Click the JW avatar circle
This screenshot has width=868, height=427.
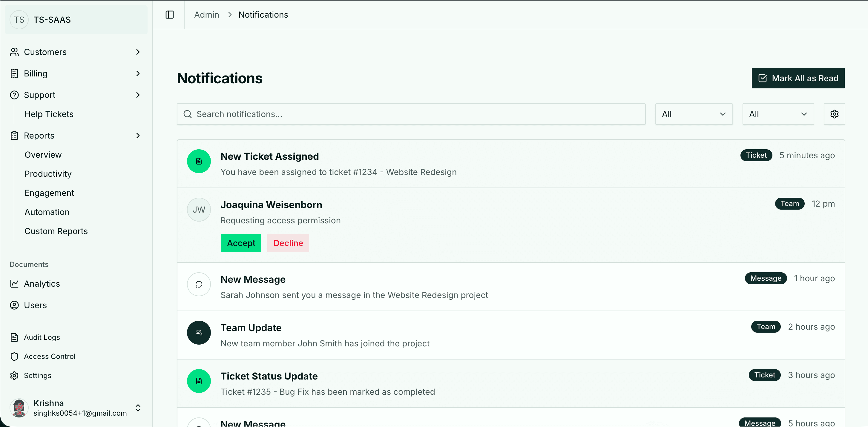pyautogui.click(x=199, y=209)
